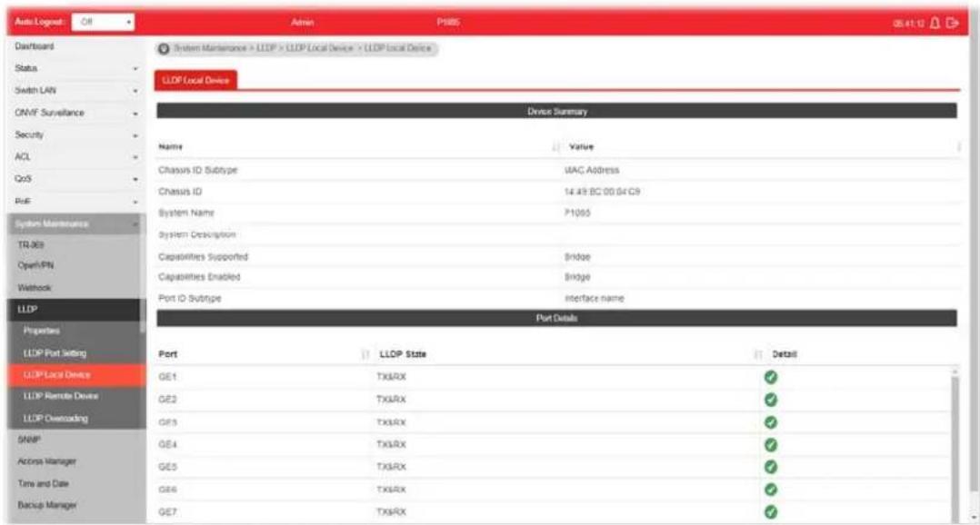Click the interface name value
Screen dimensions: 980x525
coord(595,299)
